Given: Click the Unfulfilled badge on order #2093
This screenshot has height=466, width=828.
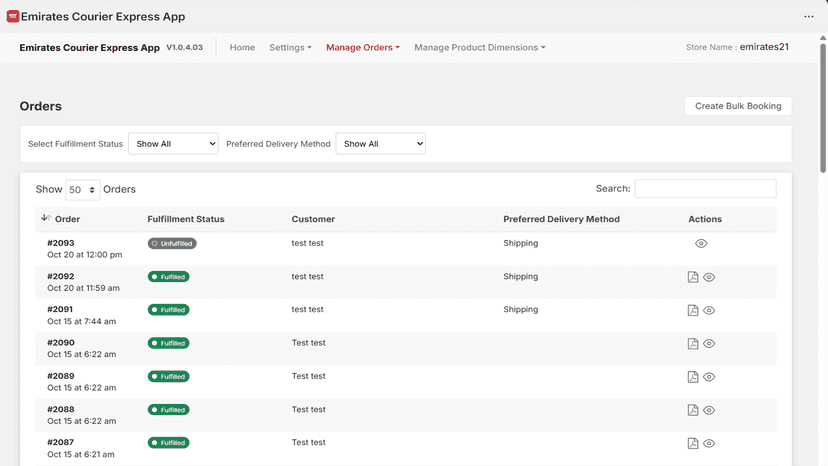Looking at the screenshot, I should 172,244.
